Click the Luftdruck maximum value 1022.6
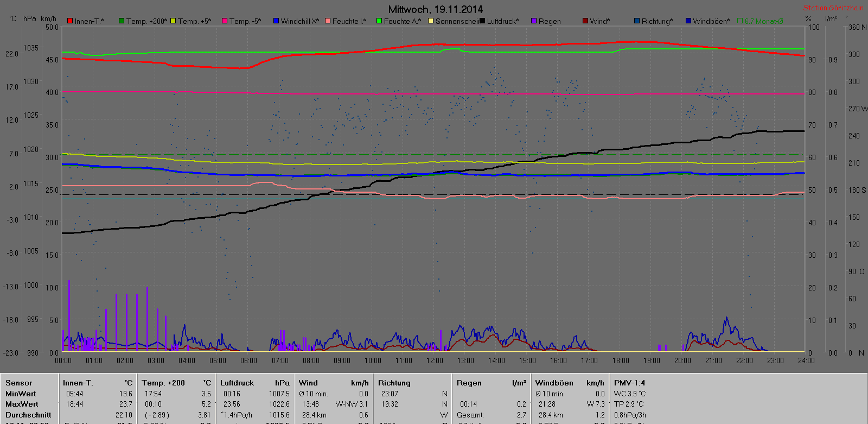Screen dimensions: 868x424 click(x=279, y=404)
